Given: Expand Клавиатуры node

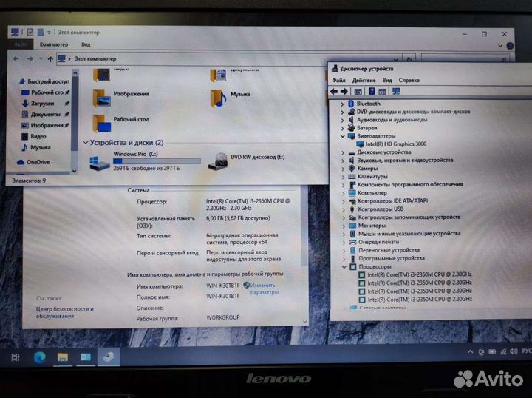Looking at the screenshot, I should pyautogui.click(x=343, y=177).
